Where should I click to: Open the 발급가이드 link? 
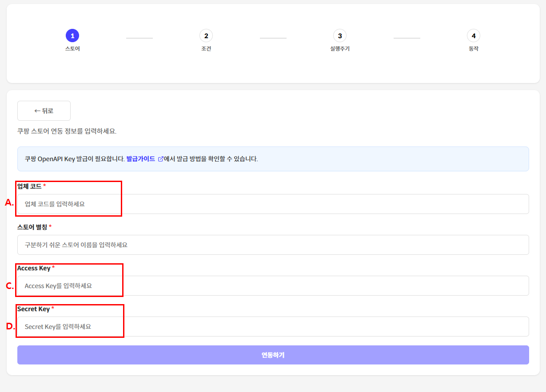[x=140, y=159]
